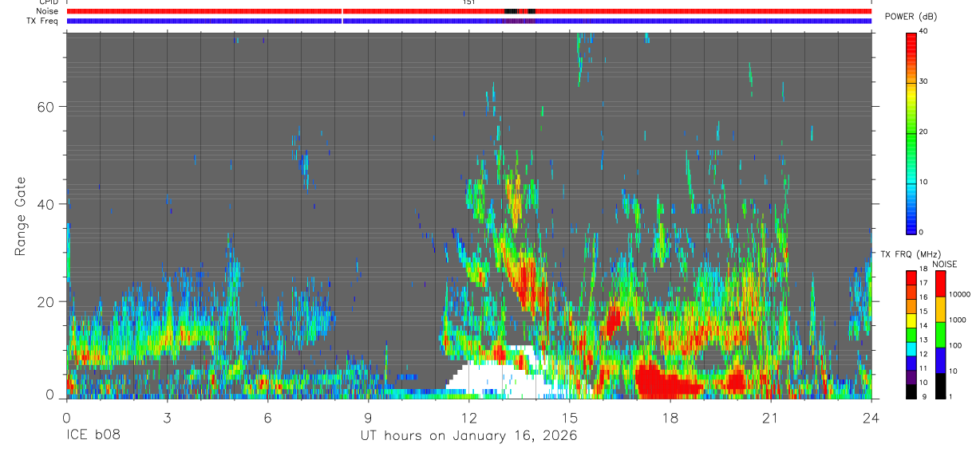Click the 100 tick on NOISE scale
The width and height of the screenshot is (980, 452).
pos(955,345)
